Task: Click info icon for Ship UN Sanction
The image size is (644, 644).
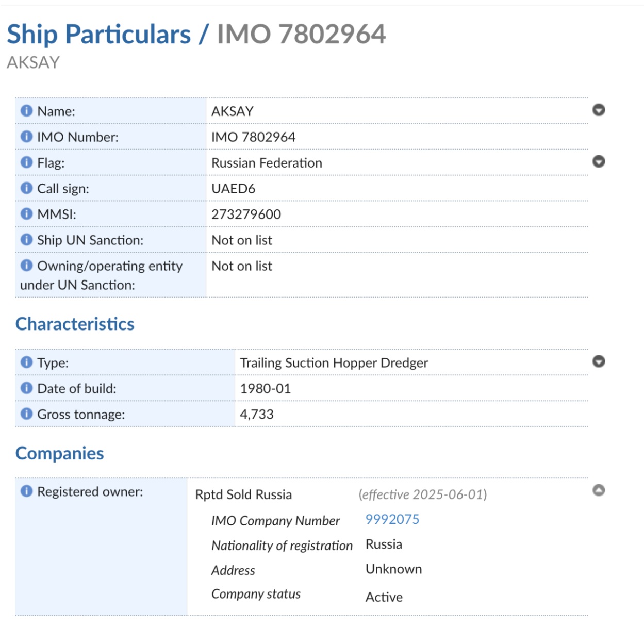Action: point(26,240)
